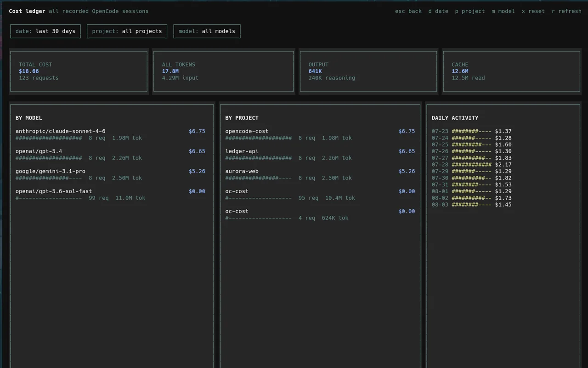Click the 12.5M read text

tap(468, 78)
